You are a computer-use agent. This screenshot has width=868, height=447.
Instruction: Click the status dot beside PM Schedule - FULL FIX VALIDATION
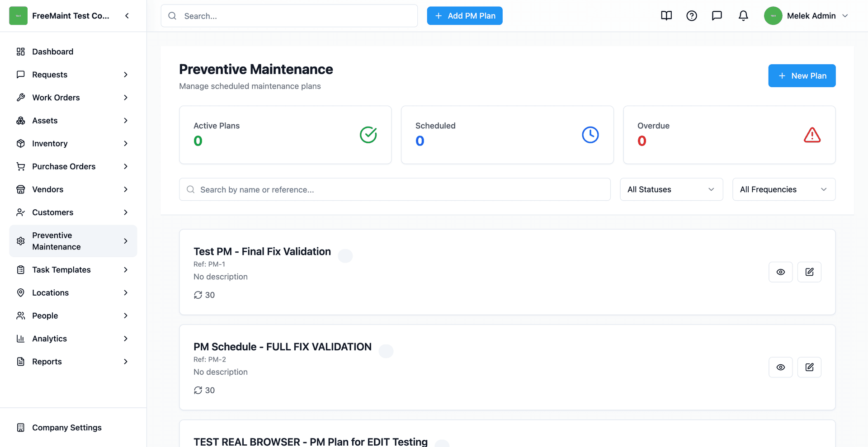point(386,351)
